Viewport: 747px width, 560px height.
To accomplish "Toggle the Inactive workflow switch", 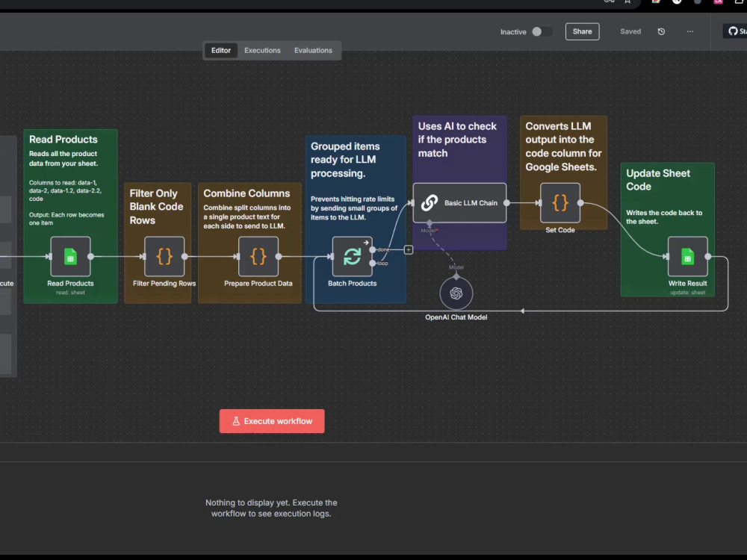I will 542,31.
